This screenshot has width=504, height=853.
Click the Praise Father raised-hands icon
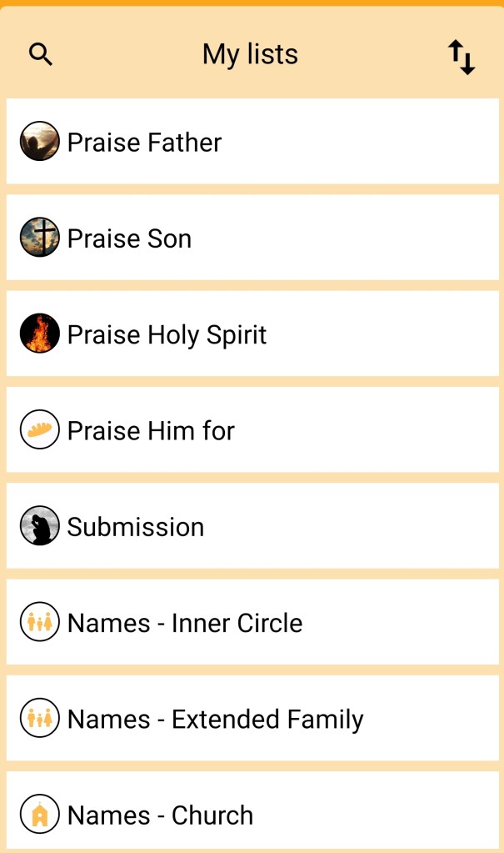pyautogui.click(x=40, y=142)
